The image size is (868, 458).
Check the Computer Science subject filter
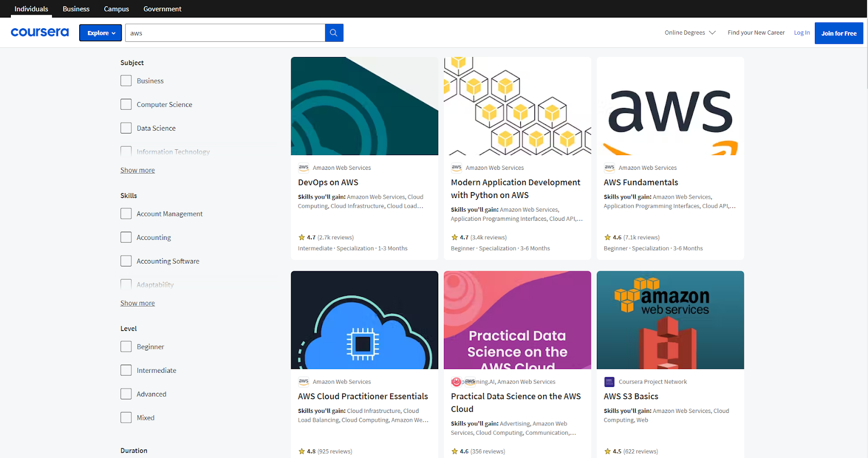click(x=126, y=104)
